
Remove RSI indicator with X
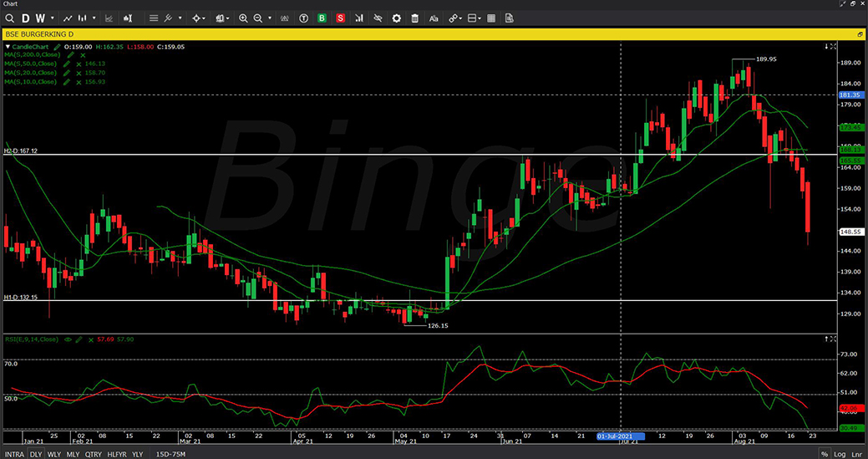point(90,339)
